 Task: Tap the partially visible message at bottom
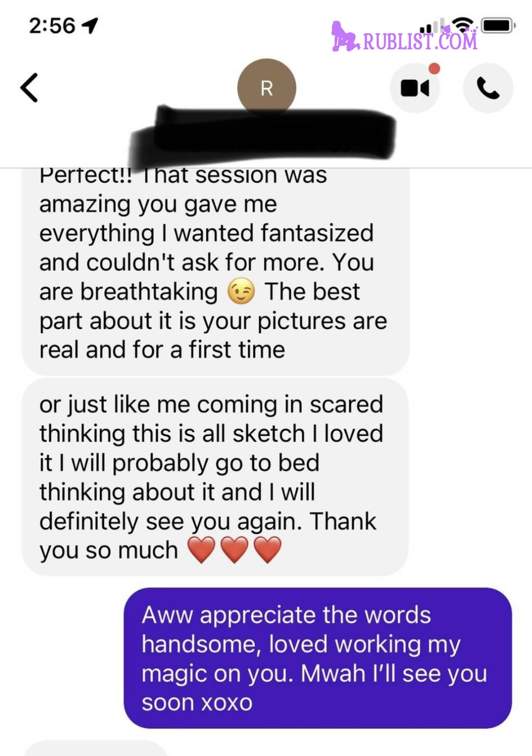(x=96, y=748)
